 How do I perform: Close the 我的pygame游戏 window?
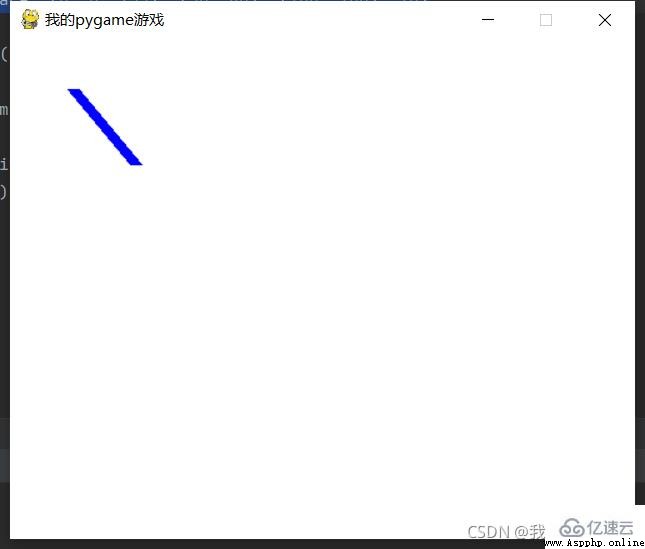pos(605,20)
